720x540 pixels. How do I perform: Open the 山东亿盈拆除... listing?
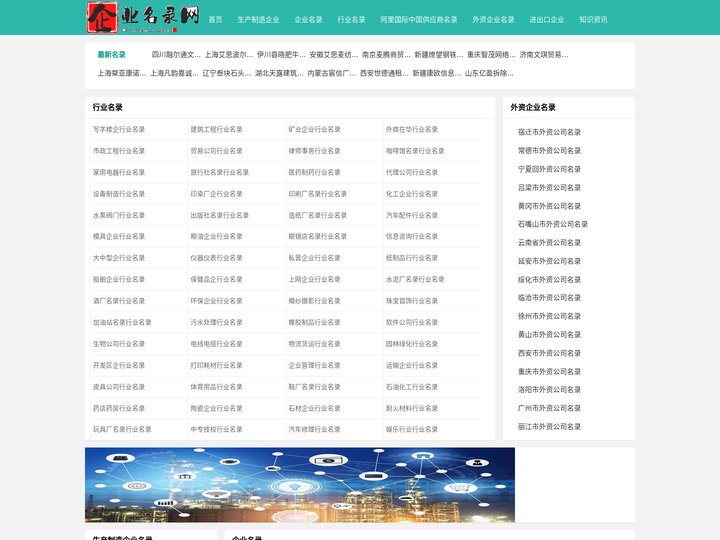489,73
